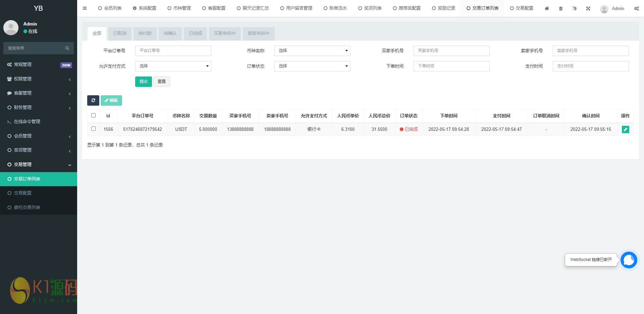Screen dimensions: 644x314
Task: Open 交易配置 in sidebar
Action: tap(39, 193)
